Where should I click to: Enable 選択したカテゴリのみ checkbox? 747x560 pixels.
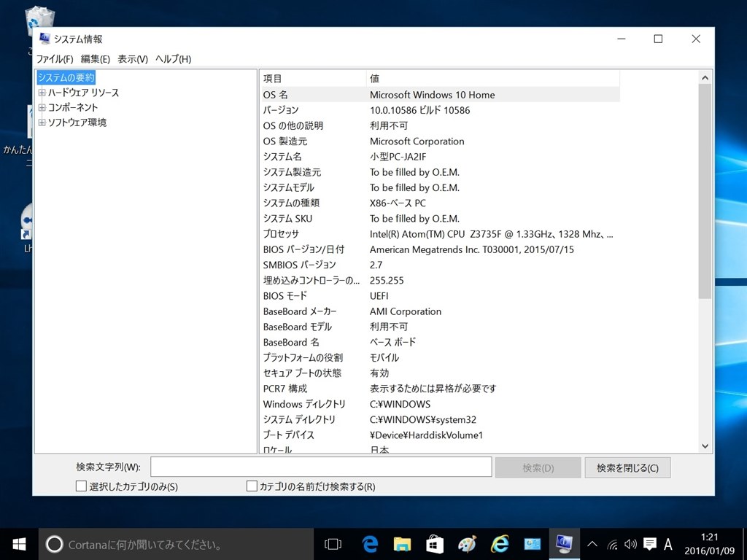click(x=81, y=486)
